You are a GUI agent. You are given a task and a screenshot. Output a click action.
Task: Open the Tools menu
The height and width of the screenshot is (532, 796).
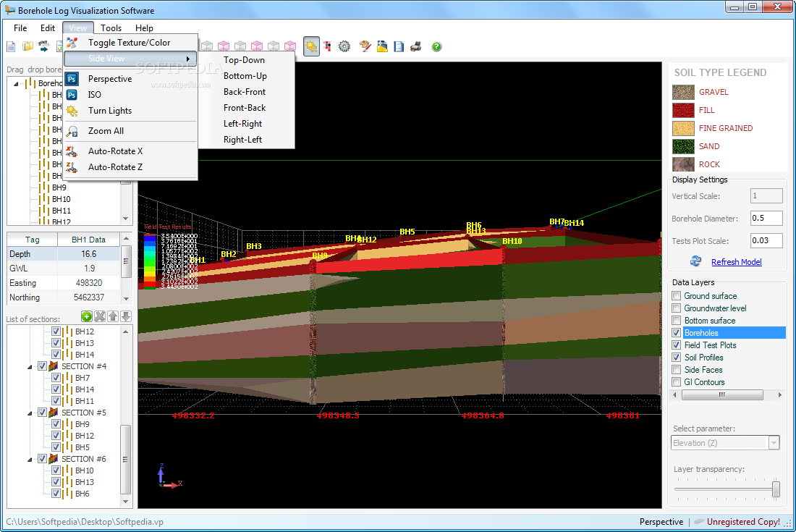111,28
